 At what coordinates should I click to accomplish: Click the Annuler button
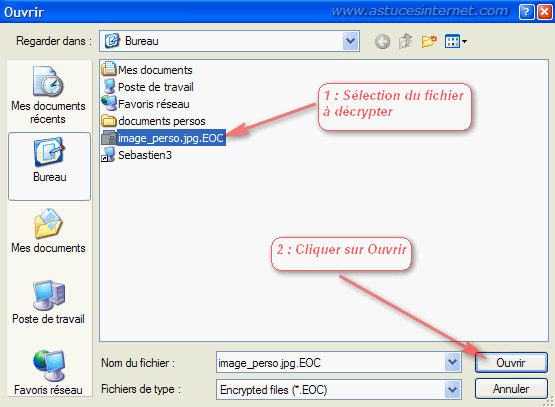coord(511,389)
